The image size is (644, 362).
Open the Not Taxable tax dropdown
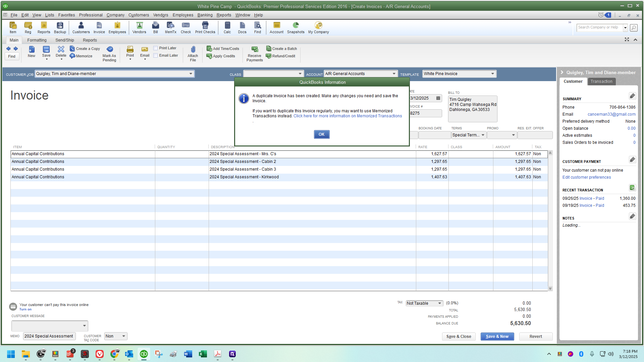tap(439, 303)
